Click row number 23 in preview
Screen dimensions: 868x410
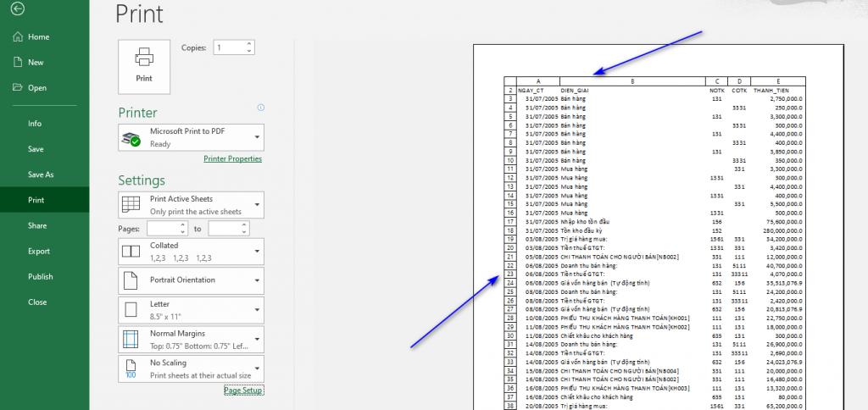(509, 274)
